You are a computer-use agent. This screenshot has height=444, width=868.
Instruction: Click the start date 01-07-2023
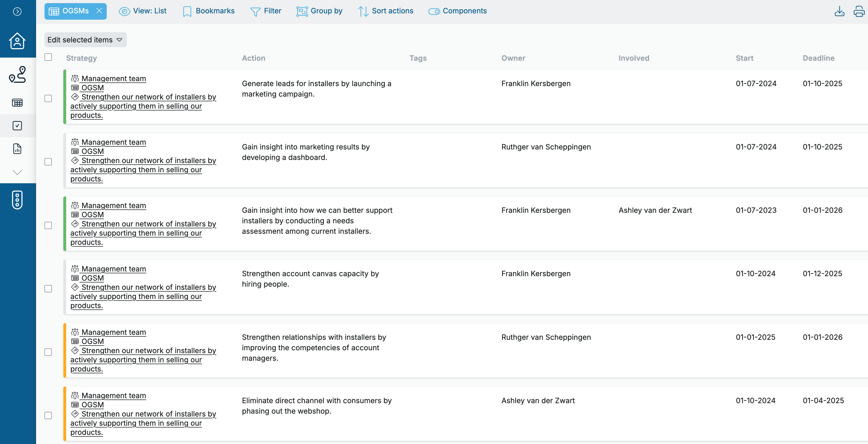756,210
